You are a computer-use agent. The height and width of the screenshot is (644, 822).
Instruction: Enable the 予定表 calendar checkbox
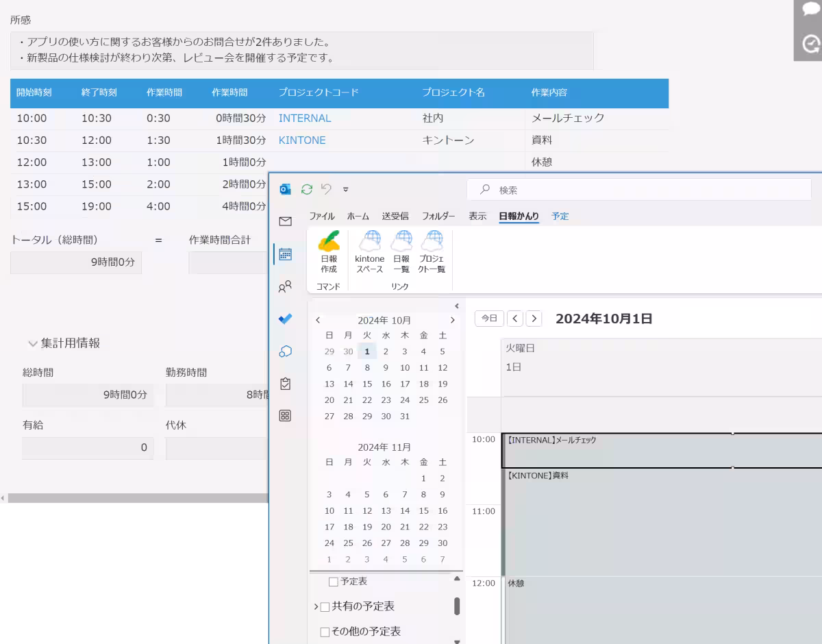[332, 580]
